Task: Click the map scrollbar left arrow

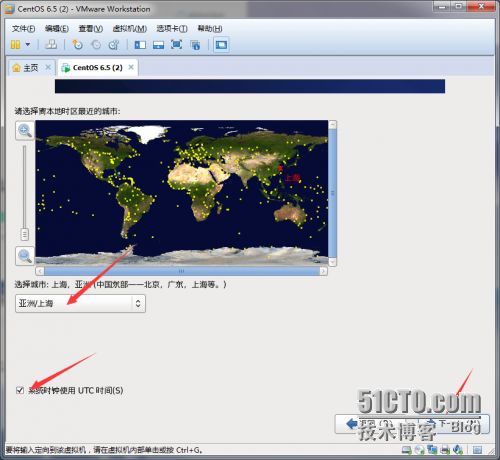Action: tap(40, 271)
